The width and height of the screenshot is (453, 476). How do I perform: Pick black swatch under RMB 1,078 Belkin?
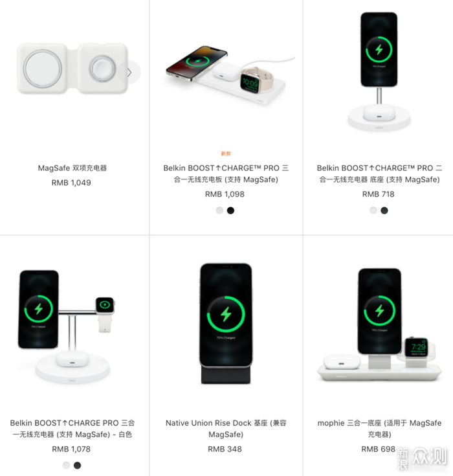coord(78,465)
